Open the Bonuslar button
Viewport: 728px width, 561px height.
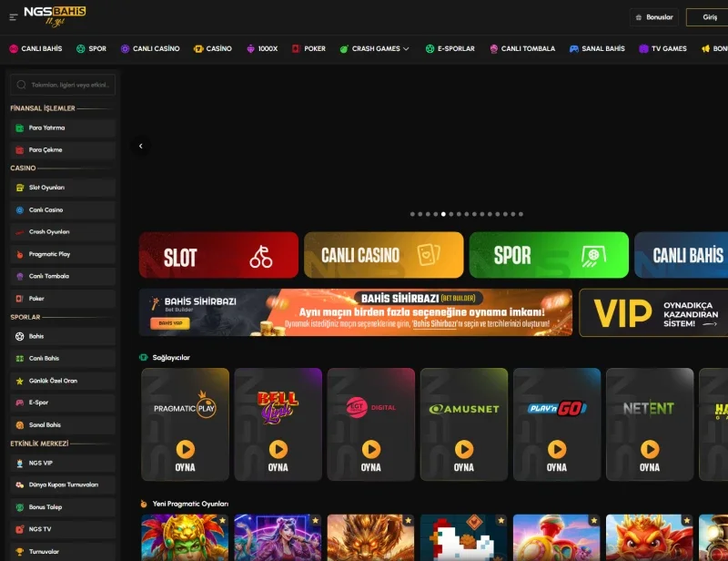click(x=654, y=17)
